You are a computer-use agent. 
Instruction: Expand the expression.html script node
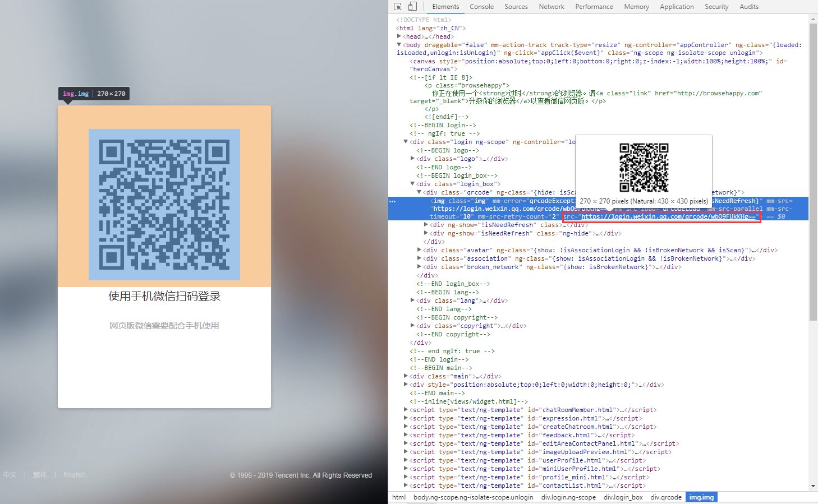(x=406, y=418)
